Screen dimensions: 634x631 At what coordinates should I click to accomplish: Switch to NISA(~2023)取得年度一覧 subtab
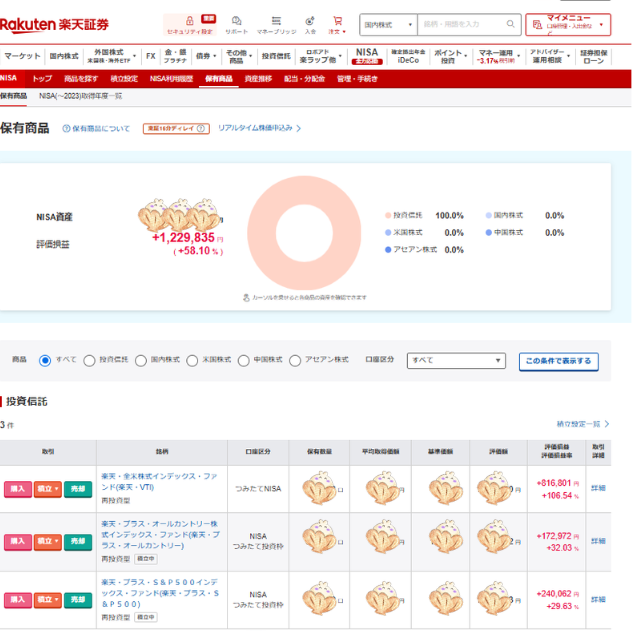[x=80, y=96]
